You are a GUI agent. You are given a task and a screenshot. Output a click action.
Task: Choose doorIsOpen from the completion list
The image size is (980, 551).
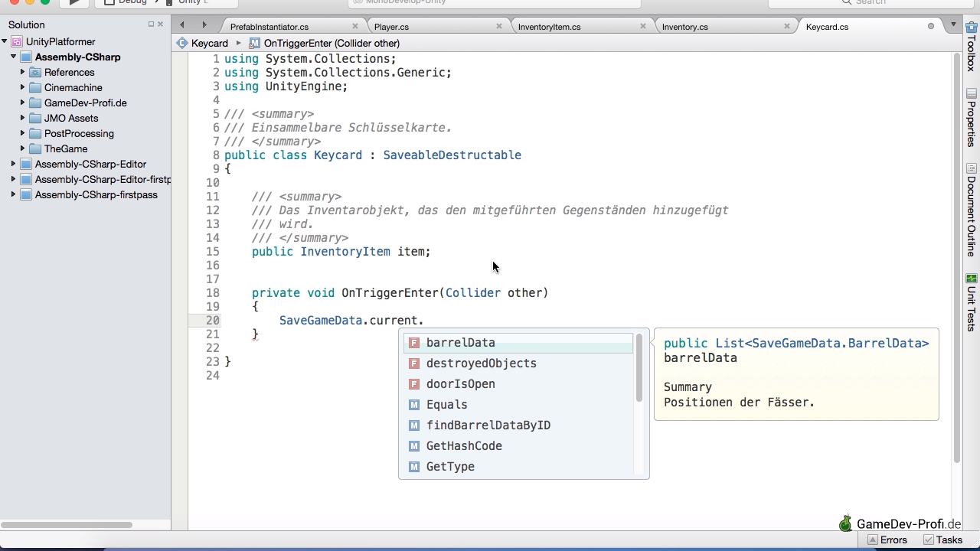tap(518, 384)
